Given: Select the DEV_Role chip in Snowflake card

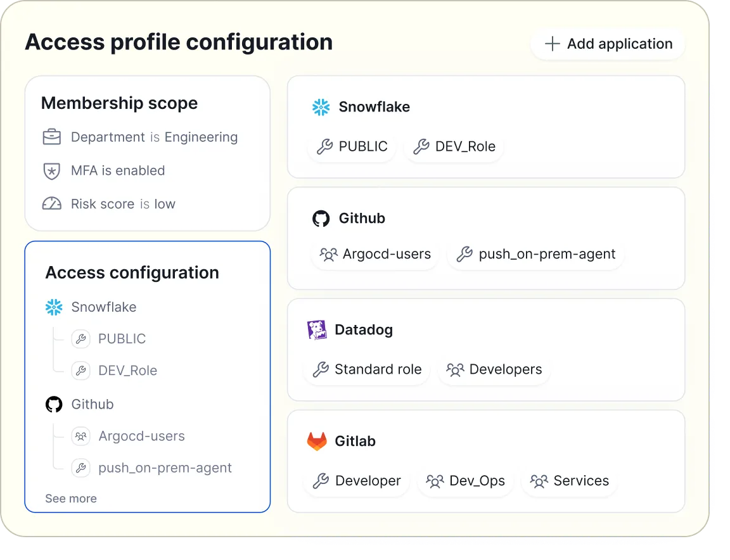Looking at the screenshot, I should [454, 146].
